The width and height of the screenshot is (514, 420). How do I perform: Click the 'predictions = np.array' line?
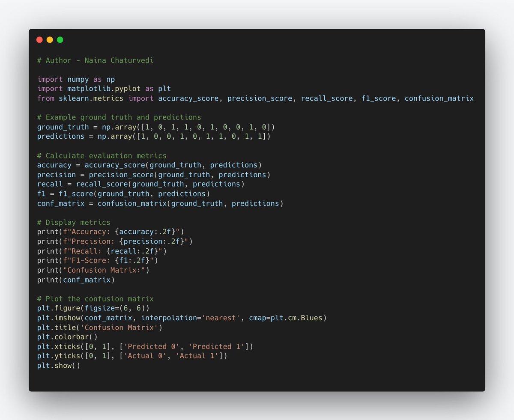coord(154,137)
